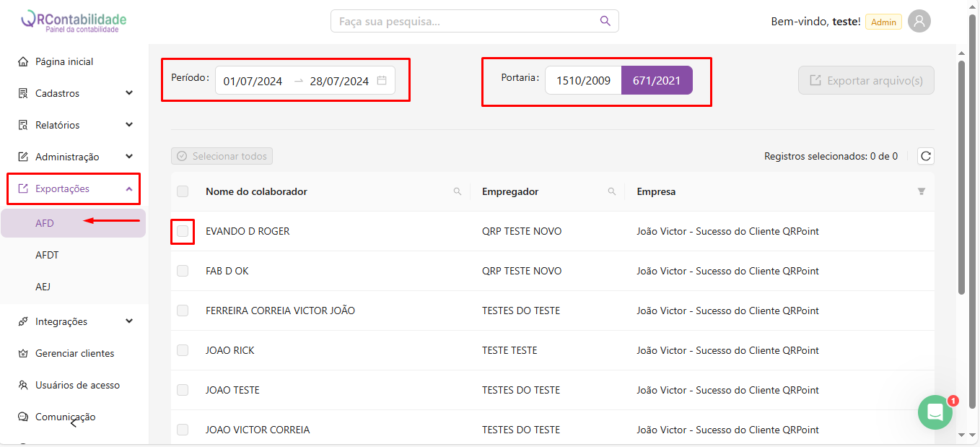This screenshot has height=447, width=980.
Task: Open the user avatar profile icon
Action: 919,21
